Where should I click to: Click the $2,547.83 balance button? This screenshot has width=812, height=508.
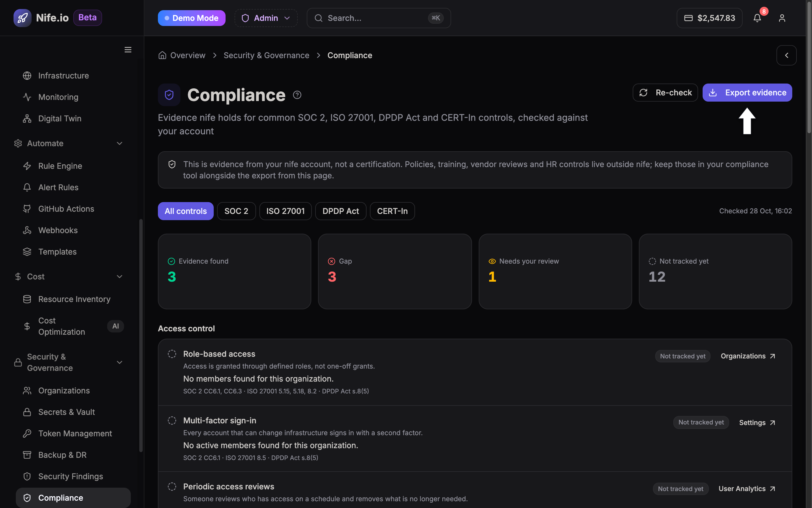[709, 18]
